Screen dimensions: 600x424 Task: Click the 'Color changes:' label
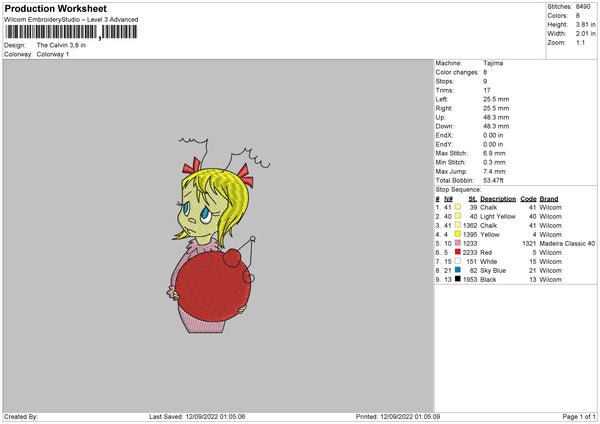pos(457,72)
